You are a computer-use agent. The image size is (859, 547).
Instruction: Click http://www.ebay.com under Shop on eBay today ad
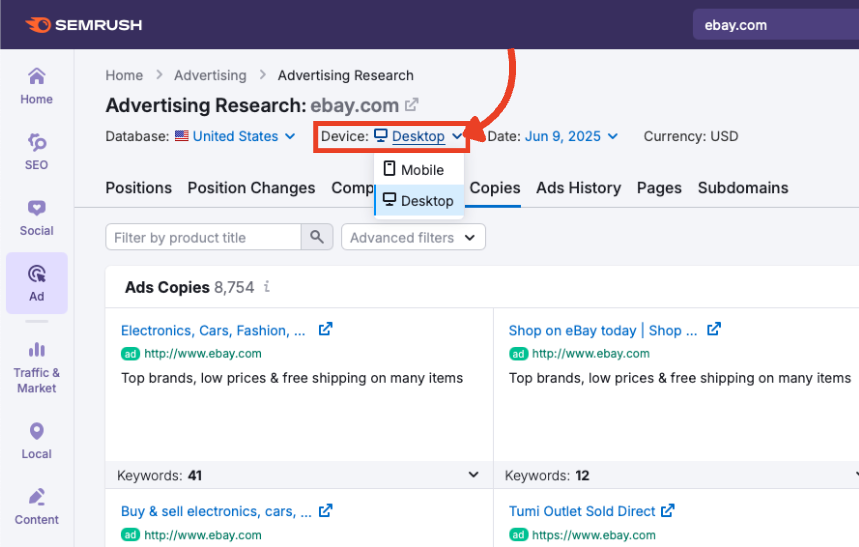pyautogui.click(x=591, y=354)
